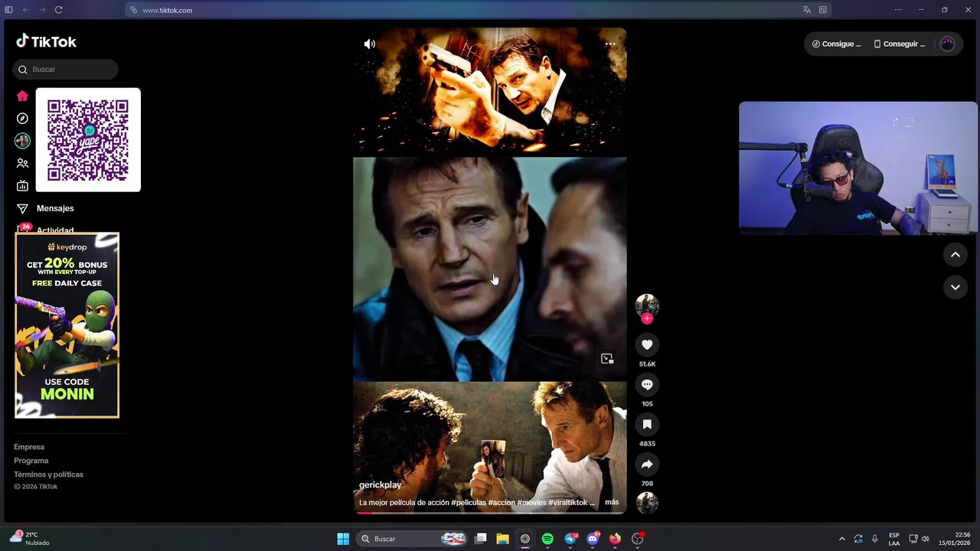Reload the page in the browser
This screenshot has height=551, width=980.
59,10
